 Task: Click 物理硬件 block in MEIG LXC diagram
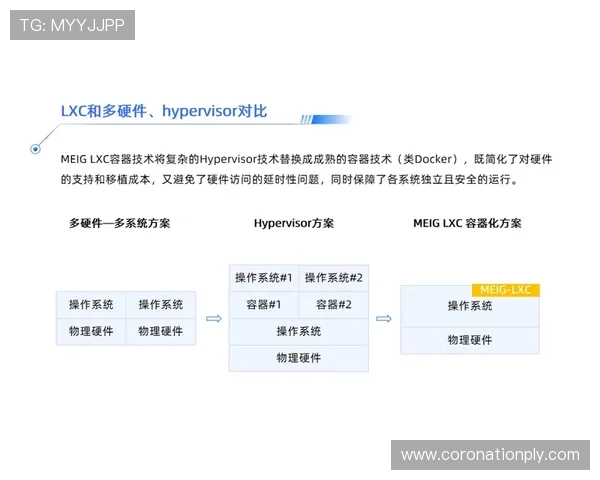pyautogui.click(x=470, y=340)
